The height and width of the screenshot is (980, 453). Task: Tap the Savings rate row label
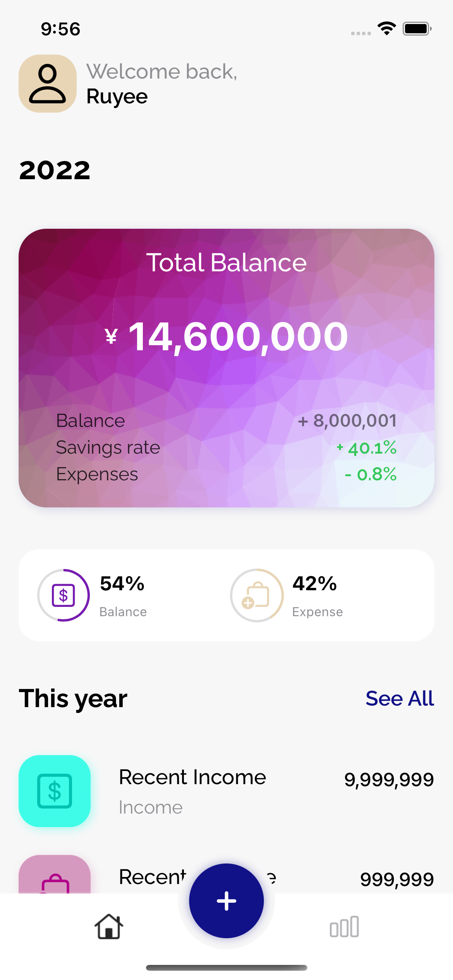(x=108, y=447)
